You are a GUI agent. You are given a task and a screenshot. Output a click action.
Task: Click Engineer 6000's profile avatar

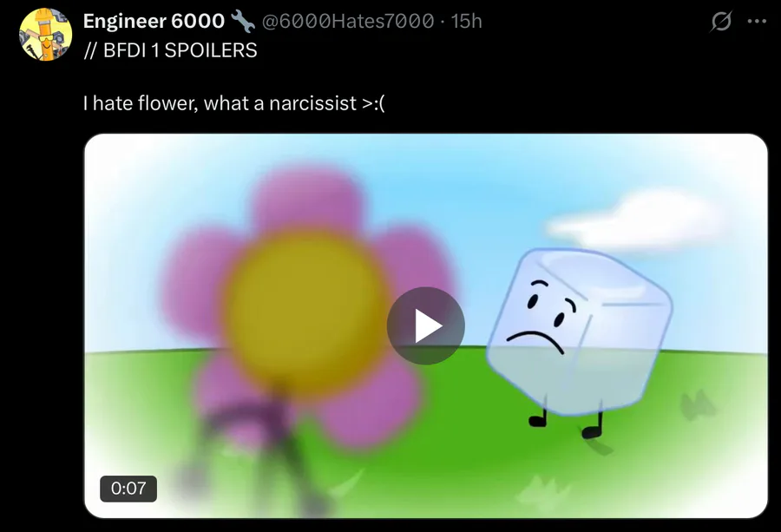point(45,35)
